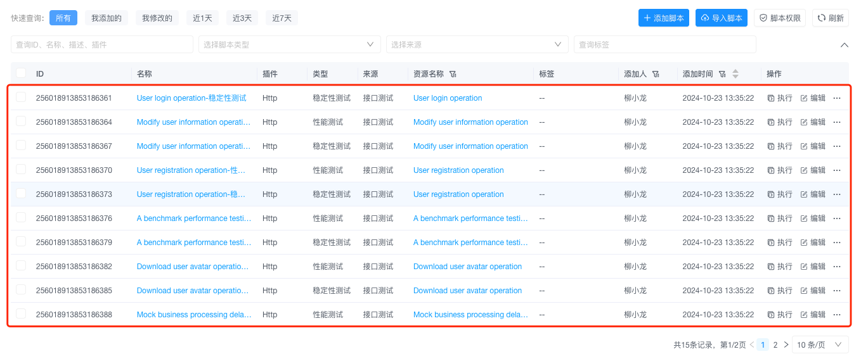868x354 pixels.
Task: Execute script with ID 256018913853186364
Action: [x=780, y=122]
